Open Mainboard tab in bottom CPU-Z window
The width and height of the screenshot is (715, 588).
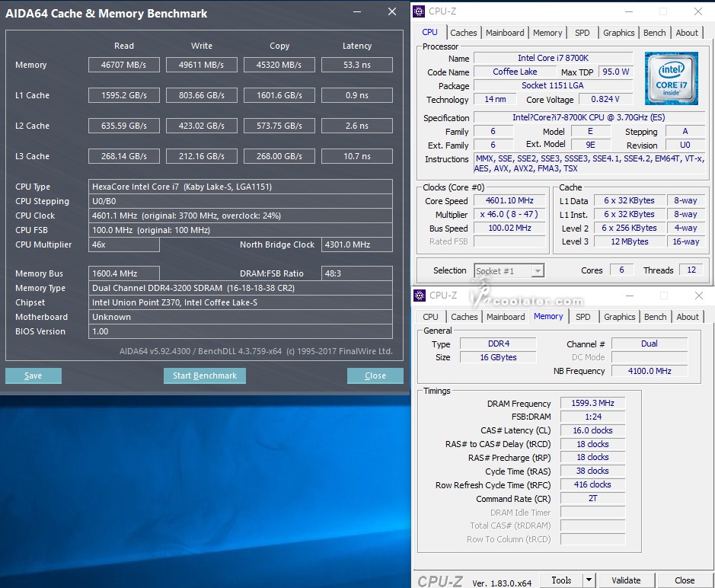coord(506,317)
